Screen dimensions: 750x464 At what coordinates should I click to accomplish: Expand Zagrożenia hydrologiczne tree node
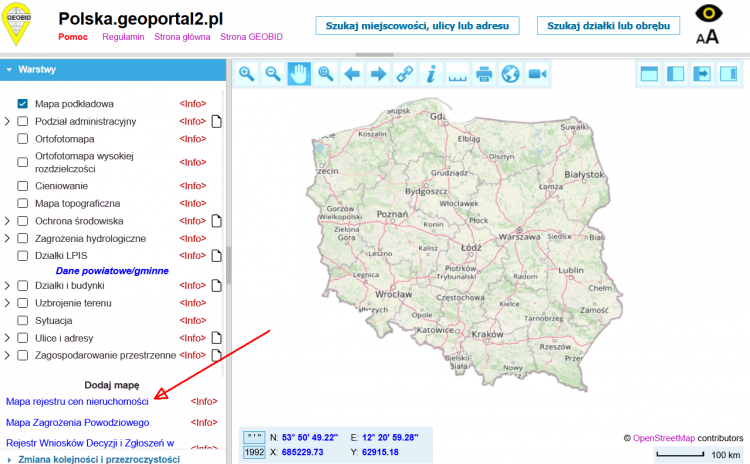[7, 238]
